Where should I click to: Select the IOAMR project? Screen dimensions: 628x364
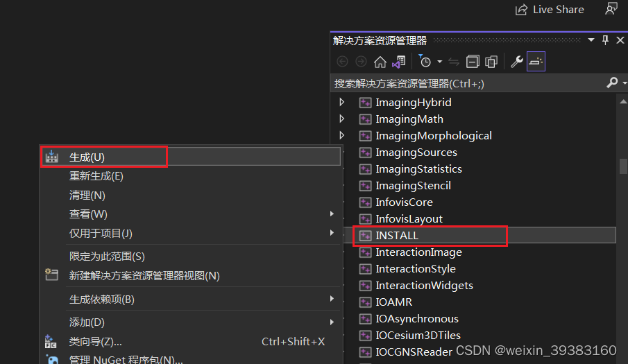[x=393, y=302]
